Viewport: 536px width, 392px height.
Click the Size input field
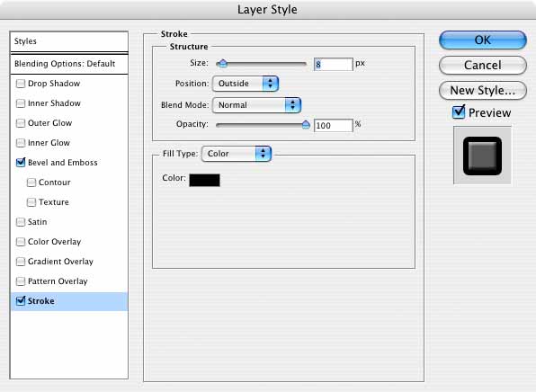point(334,64)
